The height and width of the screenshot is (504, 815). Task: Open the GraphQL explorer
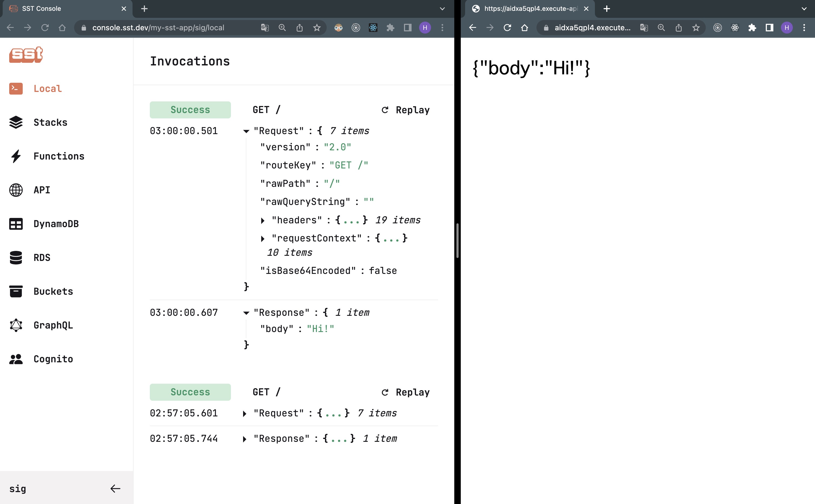[x=53, y=325]
